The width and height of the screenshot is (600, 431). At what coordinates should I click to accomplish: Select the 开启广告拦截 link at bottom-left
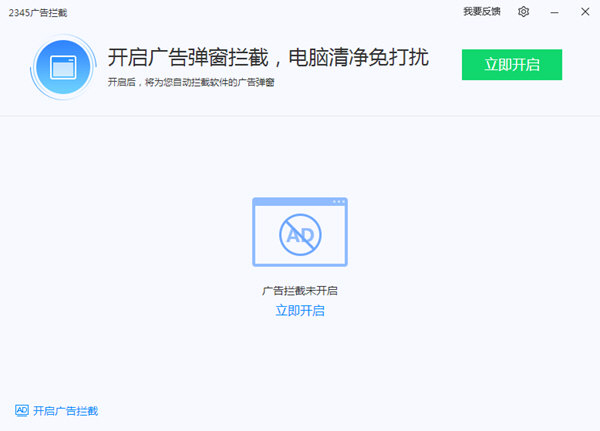[65, 411]
